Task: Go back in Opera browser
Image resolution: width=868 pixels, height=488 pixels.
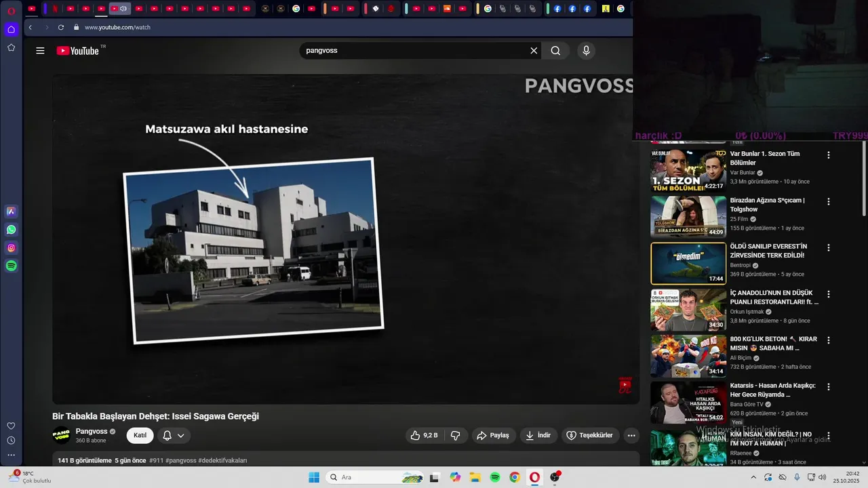Action: click(x=31, y=27)
